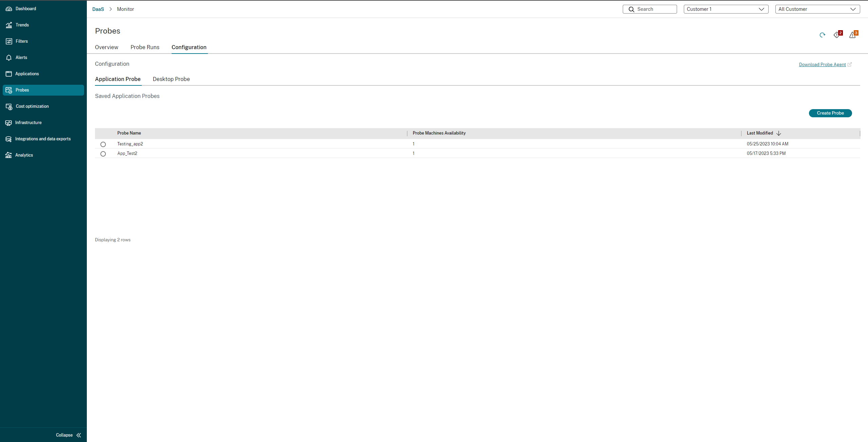Switch to the Probe Runs tab
This screenshot has height=442, width=868.
tap(145, 47)
